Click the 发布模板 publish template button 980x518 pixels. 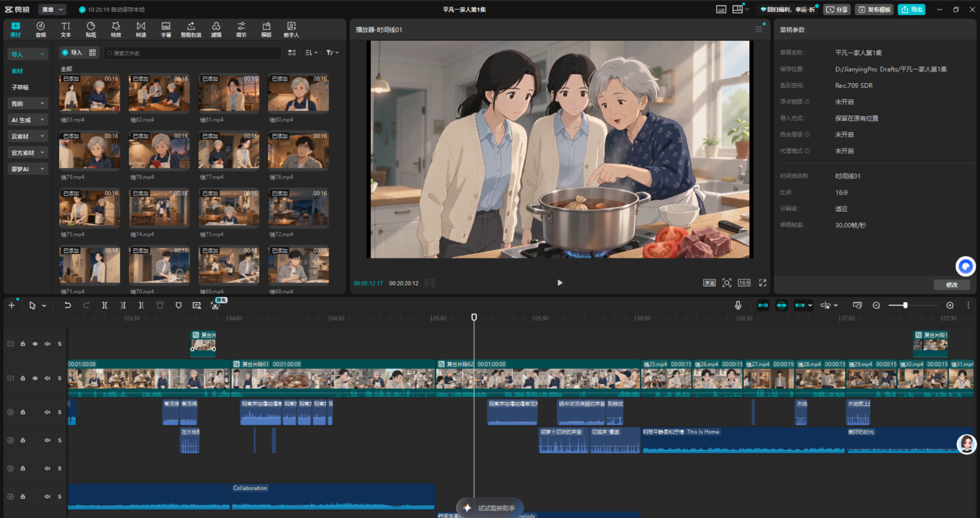pyautogui.click(x=874, y=9)
